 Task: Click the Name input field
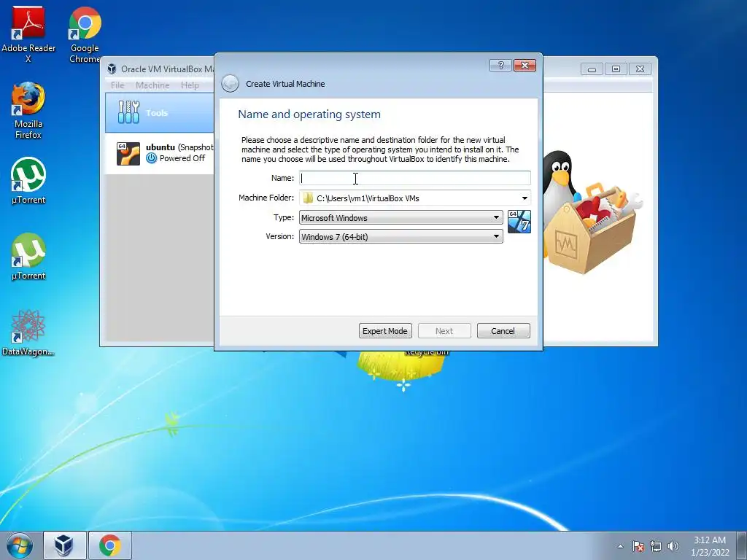click(x=414, y=178)
